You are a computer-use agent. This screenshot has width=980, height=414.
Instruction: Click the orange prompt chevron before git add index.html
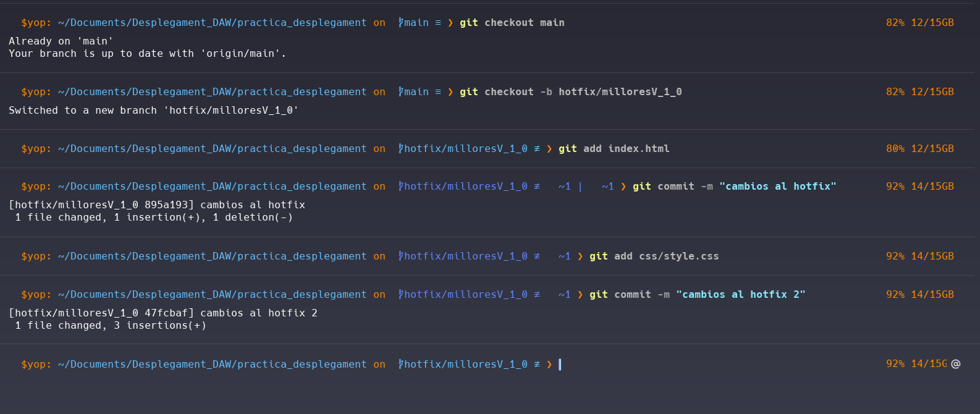point(549,149)
